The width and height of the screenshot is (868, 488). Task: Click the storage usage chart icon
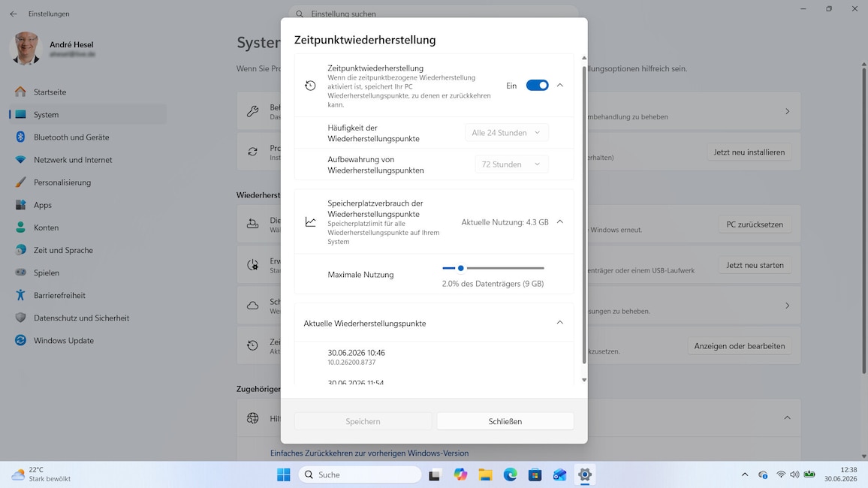311,222
